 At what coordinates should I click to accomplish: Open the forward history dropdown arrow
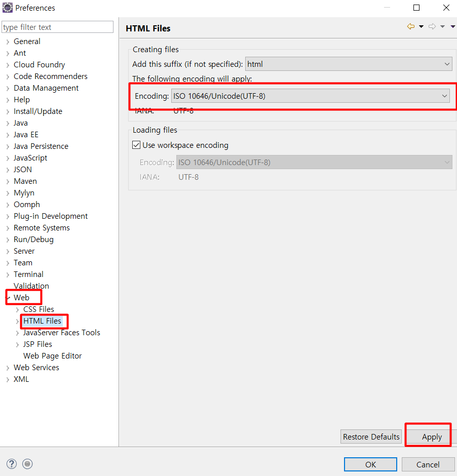click(443, 27)
